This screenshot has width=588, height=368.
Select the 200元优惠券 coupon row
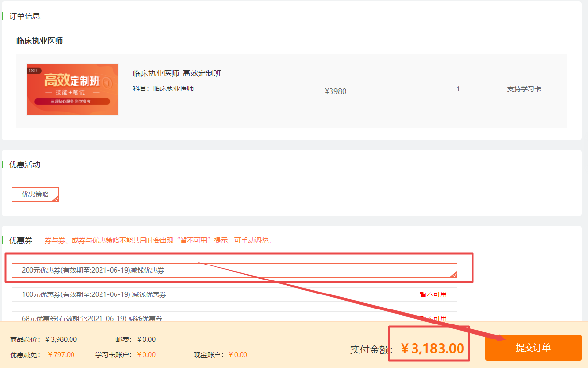pyautogui.click(x=234, y=270)
